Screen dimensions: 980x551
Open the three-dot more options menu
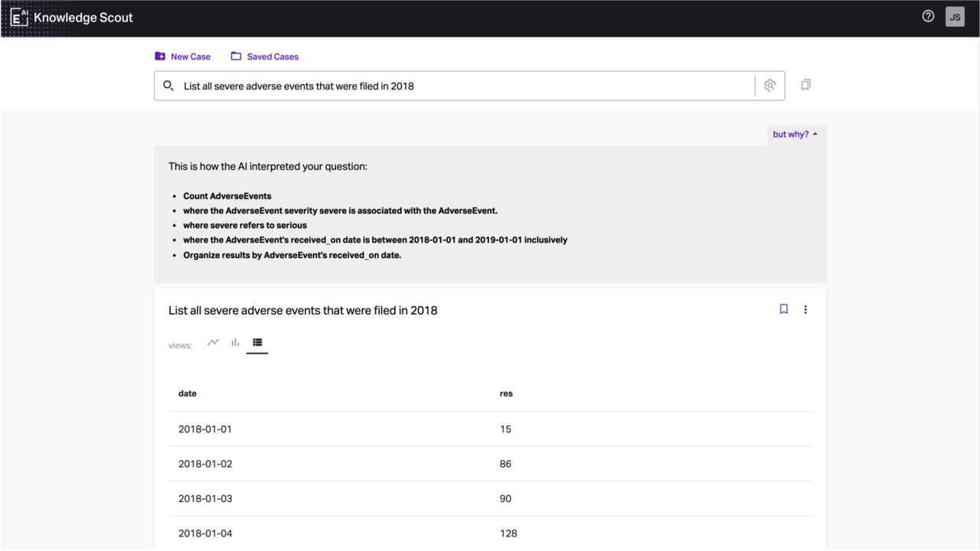[805, 309]
